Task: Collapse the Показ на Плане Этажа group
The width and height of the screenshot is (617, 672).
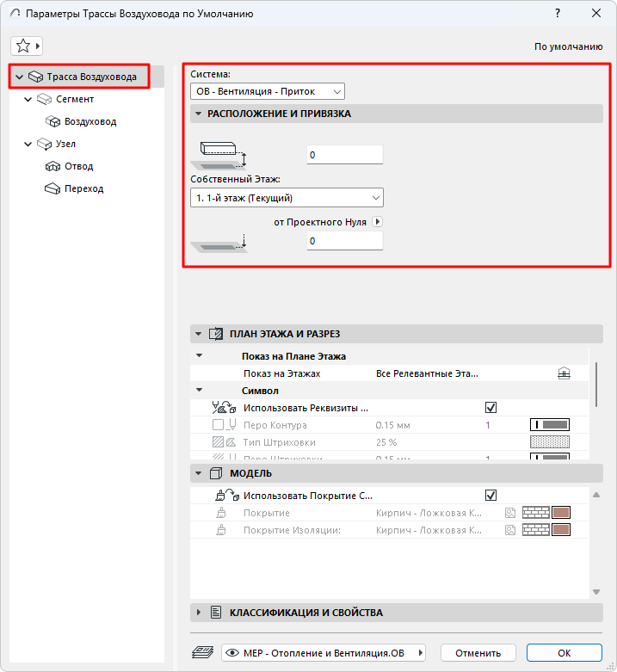Action: [x=200, y=355]
